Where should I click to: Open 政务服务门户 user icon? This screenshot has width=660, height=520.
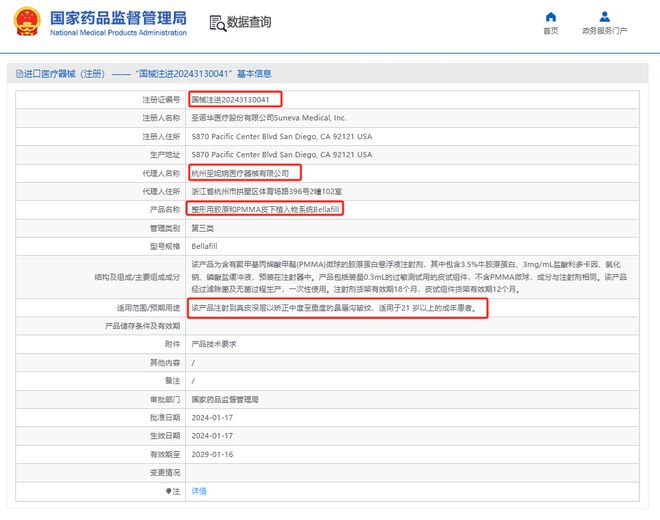pyautogui.click(x=604, y=17)
